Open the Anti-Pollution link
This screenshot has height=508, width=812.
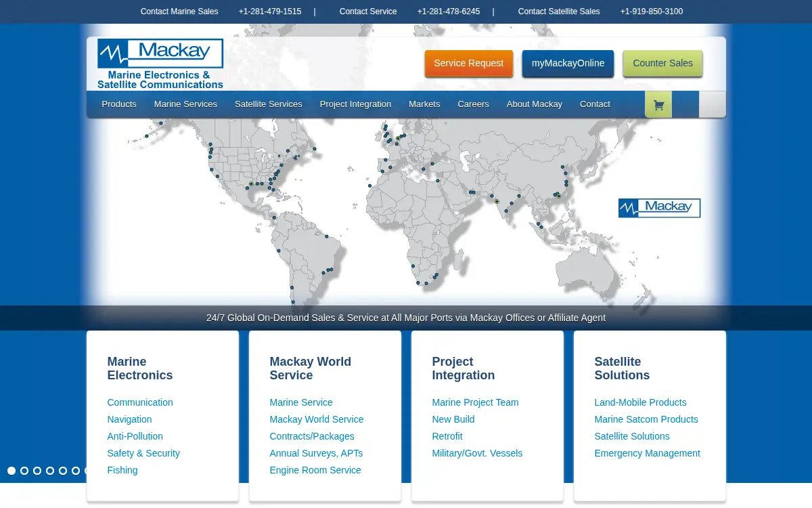tap(135, 436)
